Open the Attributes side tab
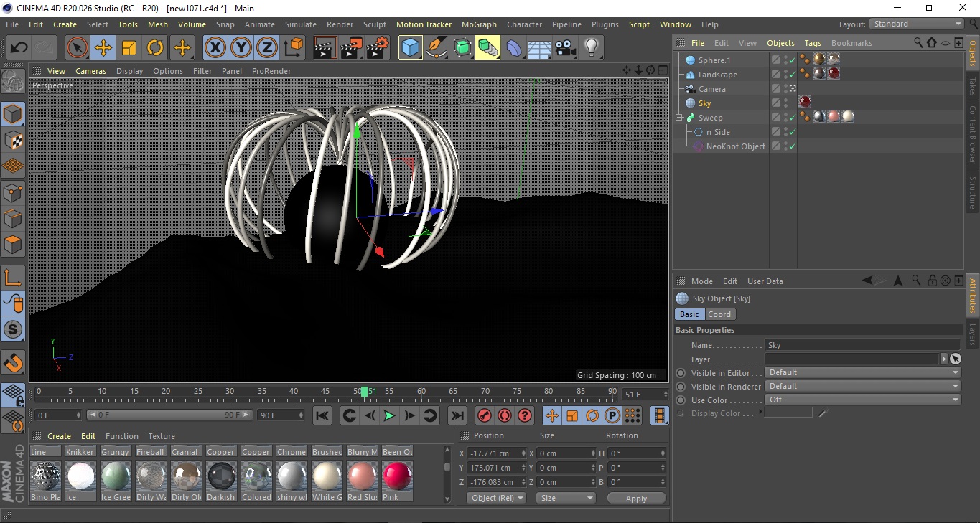Viewport: 980px width, 523px height. pos(973,295)
